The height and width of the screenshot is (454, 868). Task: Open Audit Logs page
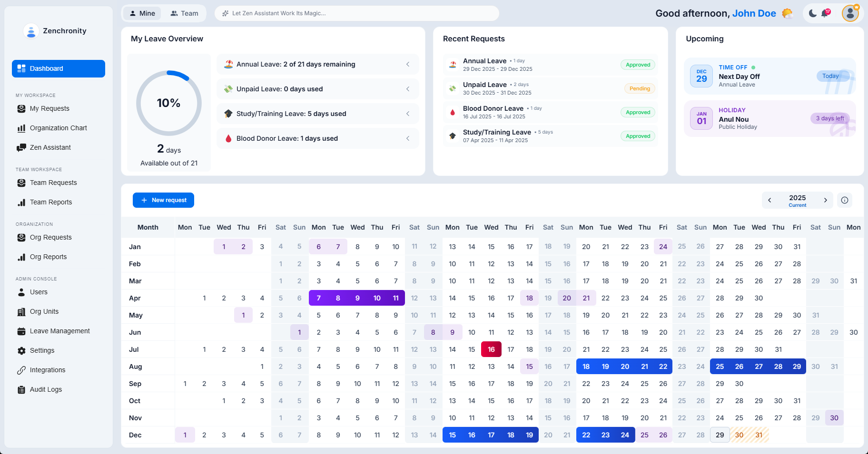point(46,389)
